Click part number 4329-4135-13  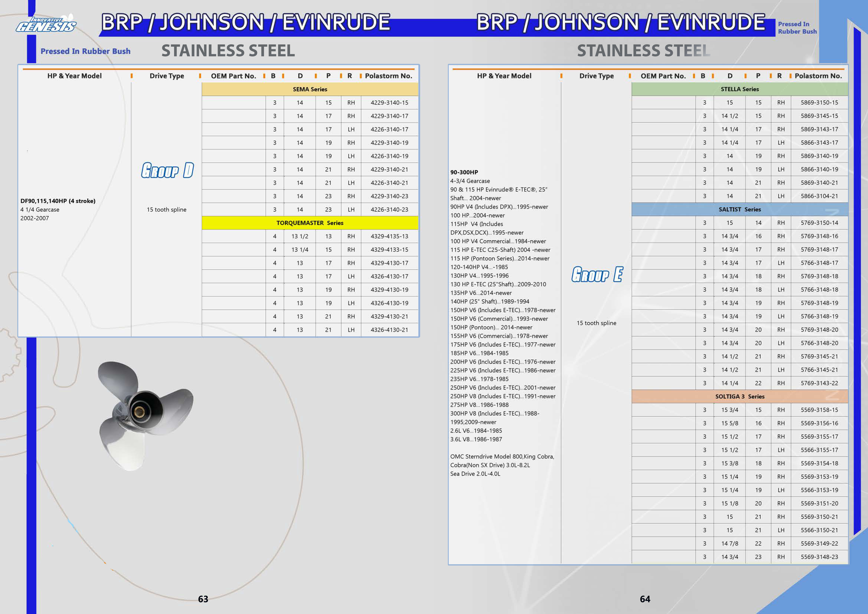[x=389, y=236]
